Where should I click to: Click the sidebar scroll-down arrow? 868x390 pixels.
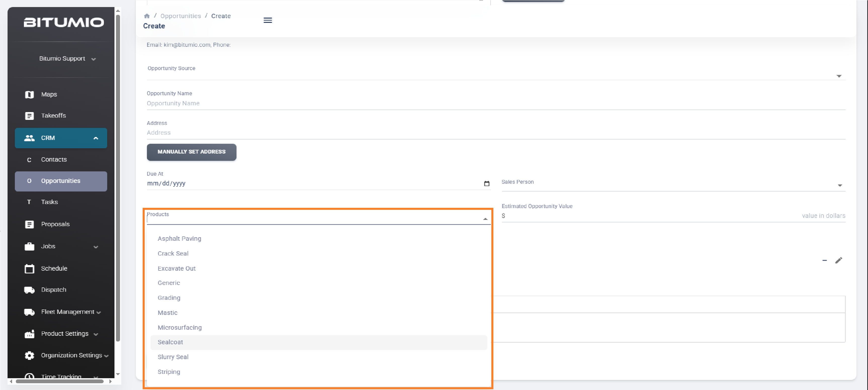pos(118,374)
